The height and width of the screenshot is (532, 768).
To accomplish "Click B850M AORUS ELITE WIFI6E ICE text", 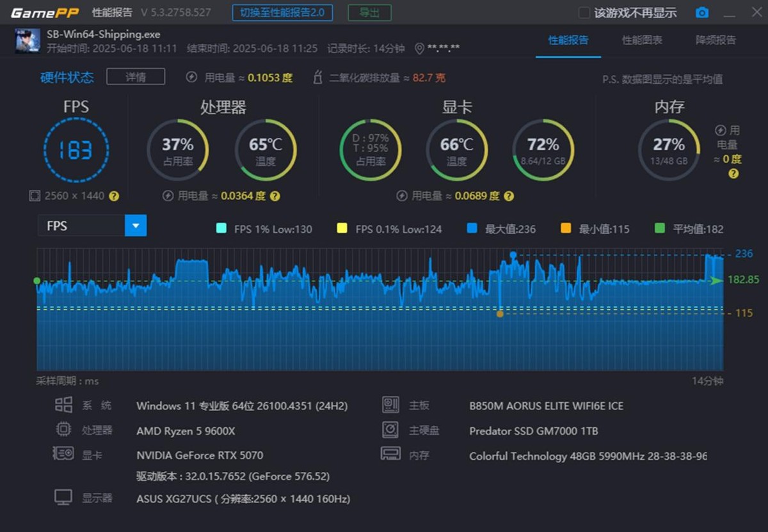I will click(x=546, y=406).
